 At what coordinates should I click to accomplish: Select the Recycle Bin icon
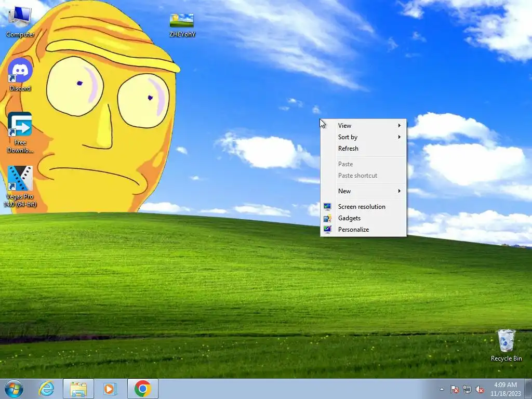(506, 345)
